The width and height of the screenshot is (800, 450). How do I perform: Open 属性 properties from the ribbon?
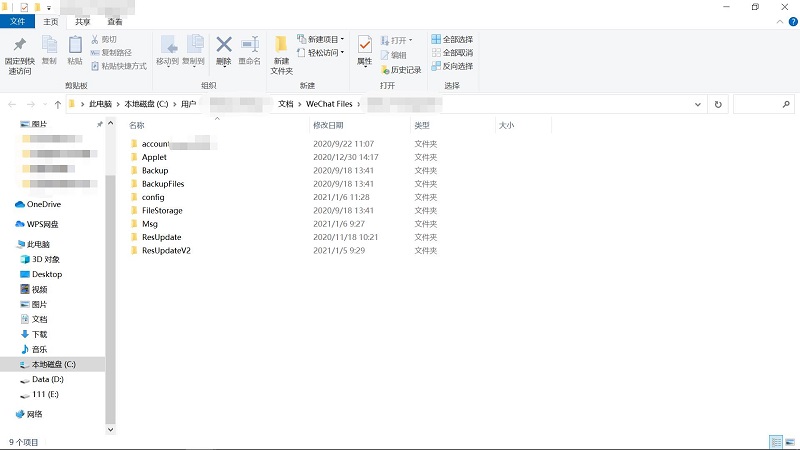(x=364, y=45)
